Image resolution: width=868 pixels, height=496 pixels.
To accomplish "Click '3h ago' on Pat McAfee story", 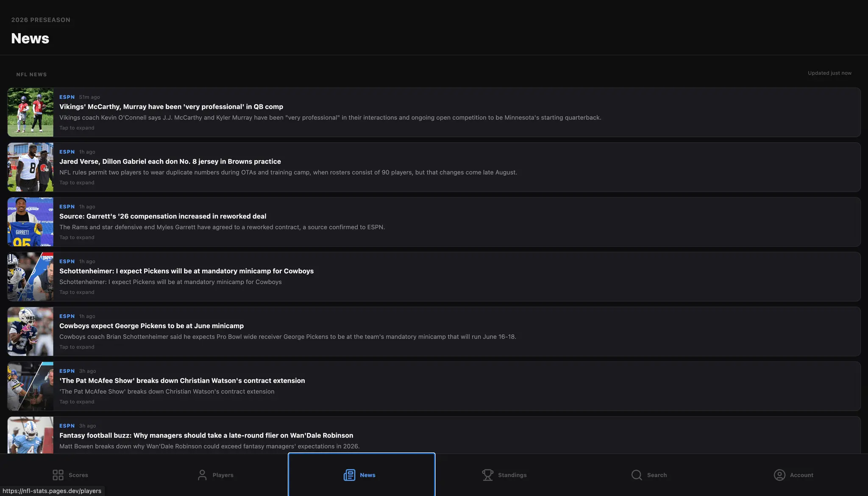I will pyautogui.click(x=87, y=371).
